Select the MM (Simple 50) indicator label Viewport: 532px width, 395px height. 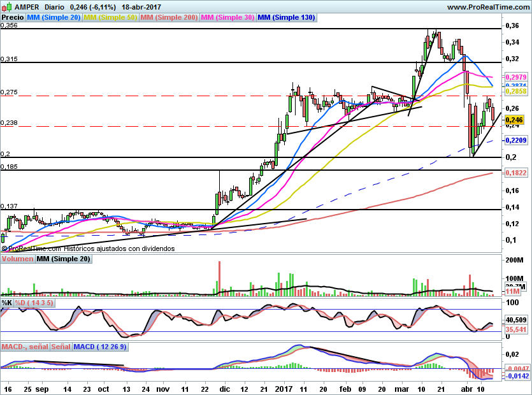(111, 18)
